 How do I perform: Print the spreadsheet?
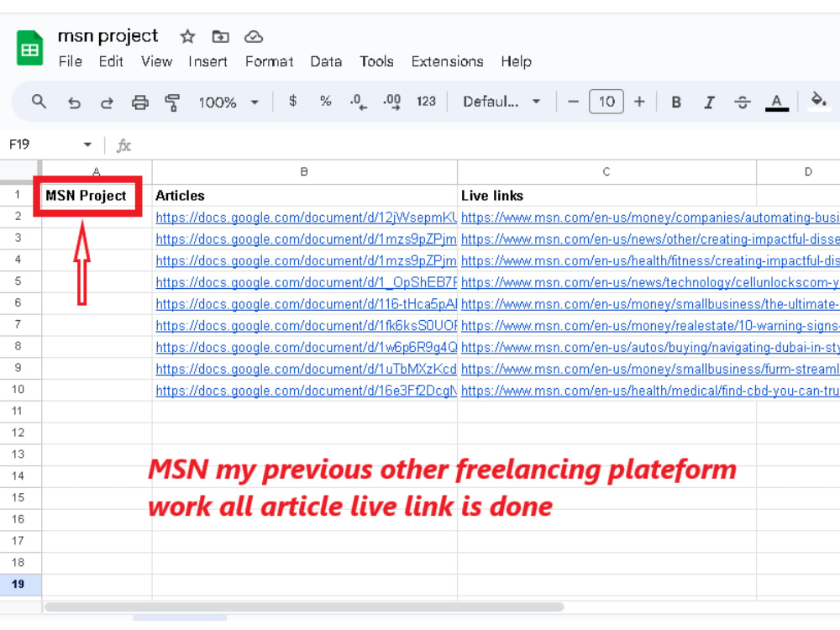coord(139,102)
